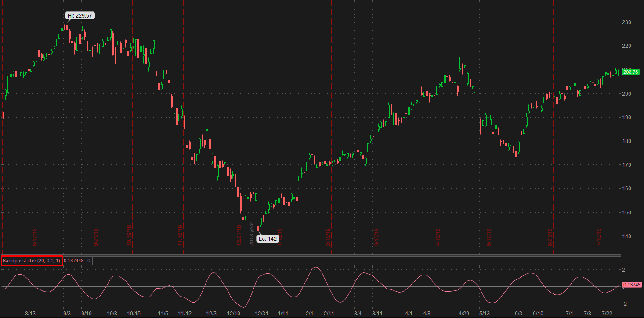This screenshot has width=644, height=318.
Task: Click the Lo: 142 price bubble
Action: pos(268,239)
